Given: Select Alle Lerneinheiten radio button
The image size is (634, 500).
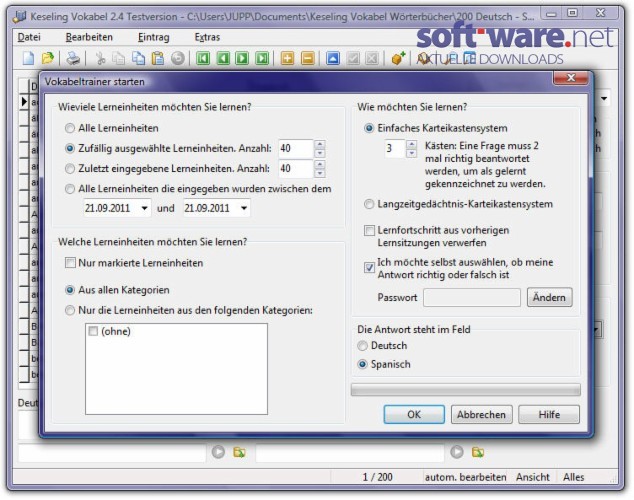Looking at the screenshot, I should coord(70,129).
